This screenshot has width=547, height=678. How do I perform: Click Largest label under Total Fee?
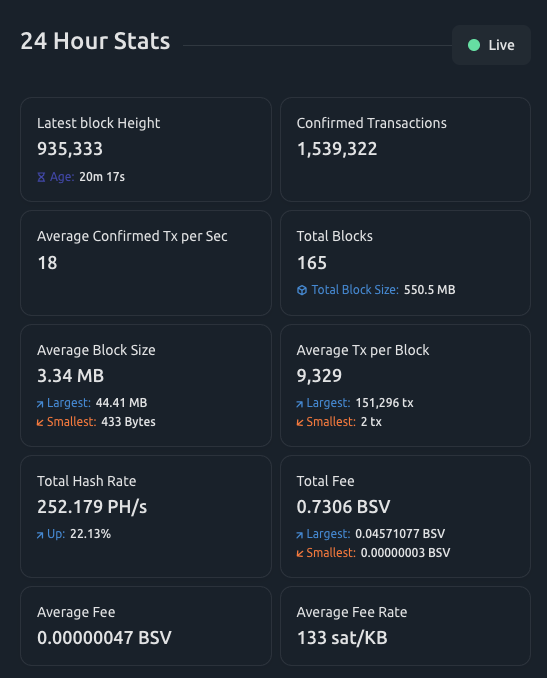[x=328, y=534]
